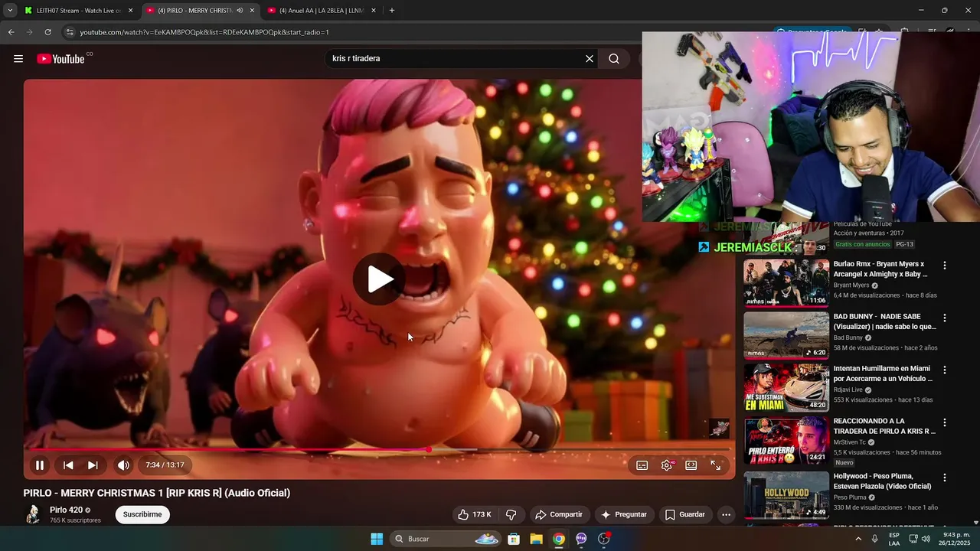
Task: Skip to previous video in player
Action: [x=68, y=465]
